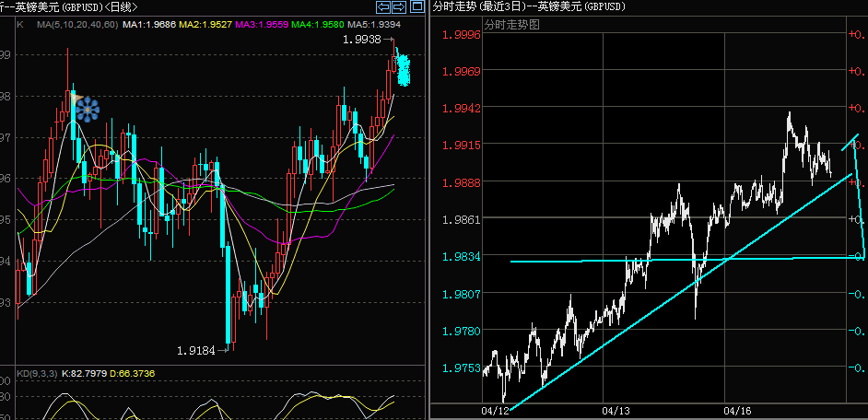Click the 分时走势图 chart label
This screenshot has height=420, width=868.
(512, 25)
